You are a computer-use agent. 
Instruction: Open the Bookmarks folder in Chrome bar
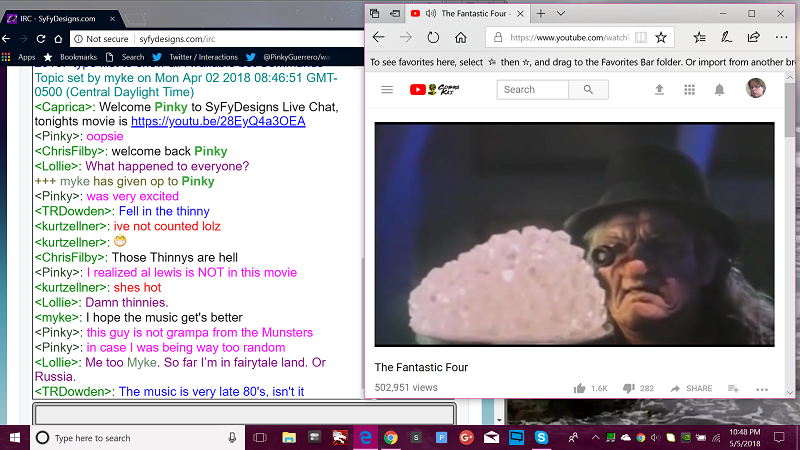click(x=70, y=57)
